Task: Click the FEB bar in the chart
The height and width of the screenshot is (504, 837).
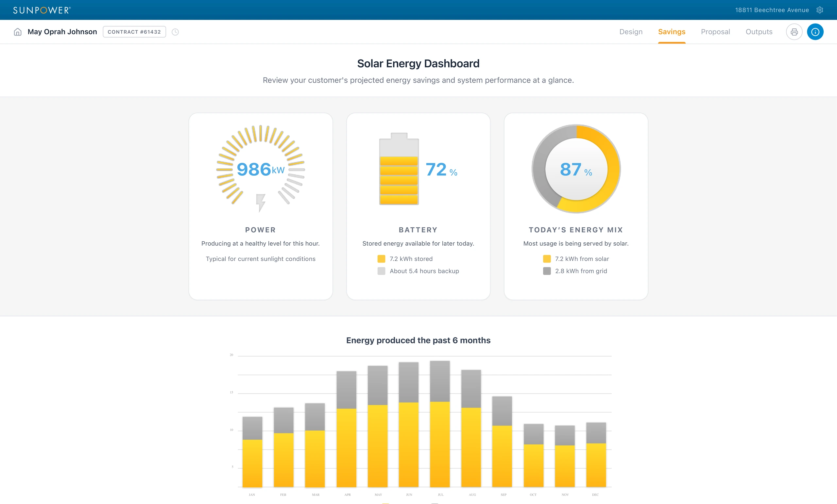Action: [283, 448]
